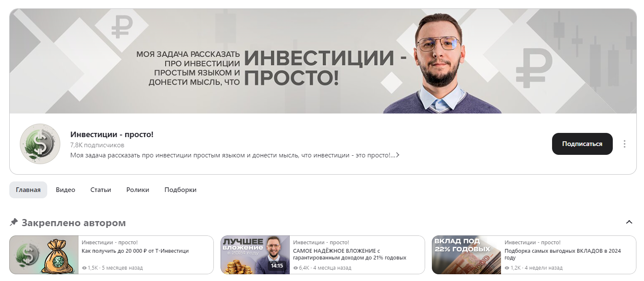Click the pin icon beside Закреплено автором
644x281 pixels.
14,222
